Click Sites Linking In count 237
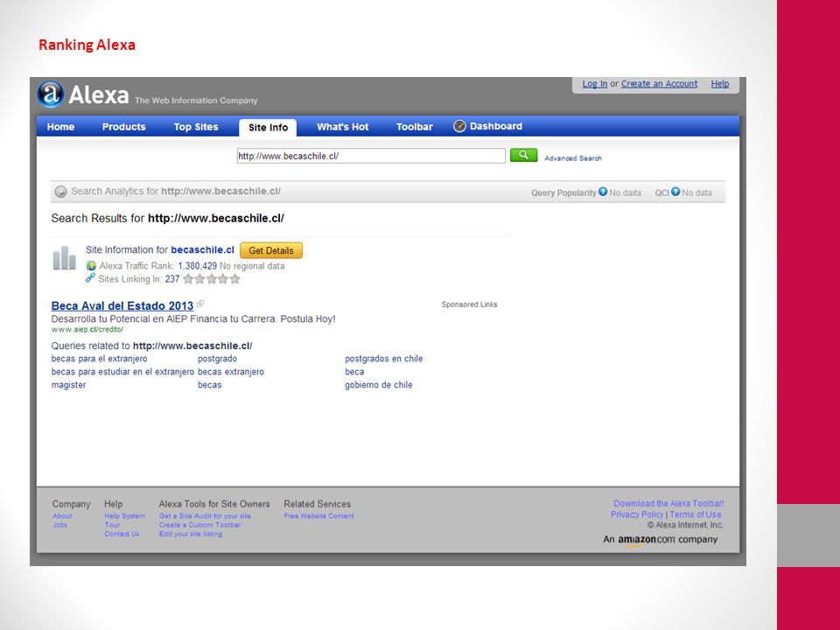Image resolution: width=840 pixels, height=630 pixels. tap(172, 279)
